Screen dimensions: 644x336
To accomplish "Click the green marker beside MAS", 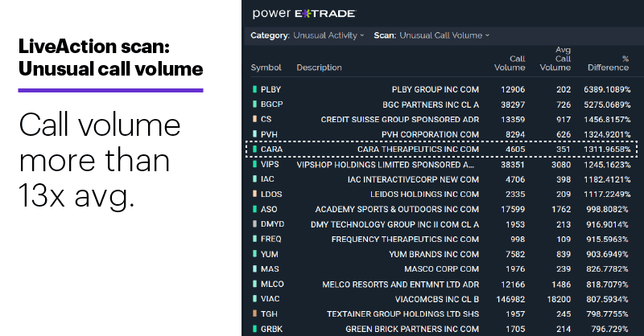I will [x=254, y=268].
